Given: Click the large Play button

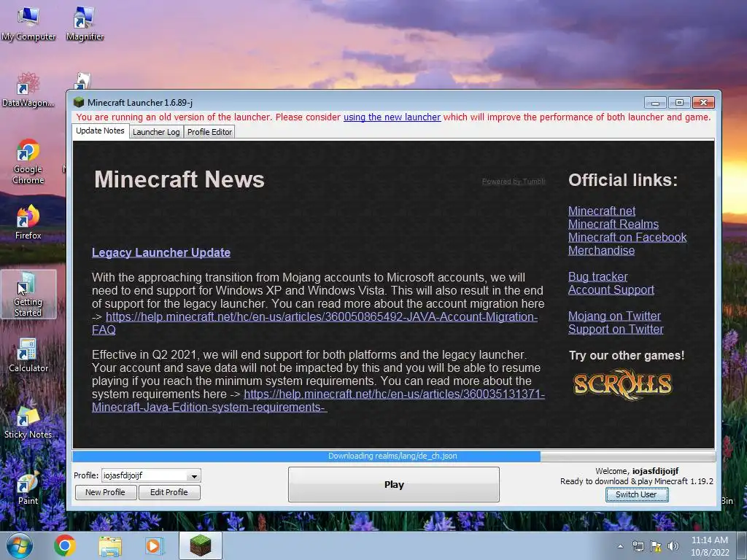Looking at the screenshot, I should (x=394, y=484).
